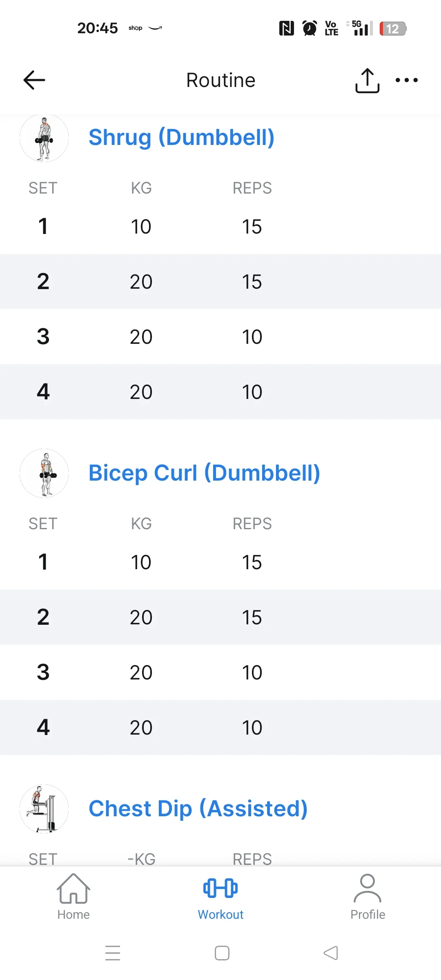
Task: Switch to the Home tab
Action: [x=73, y=897]
